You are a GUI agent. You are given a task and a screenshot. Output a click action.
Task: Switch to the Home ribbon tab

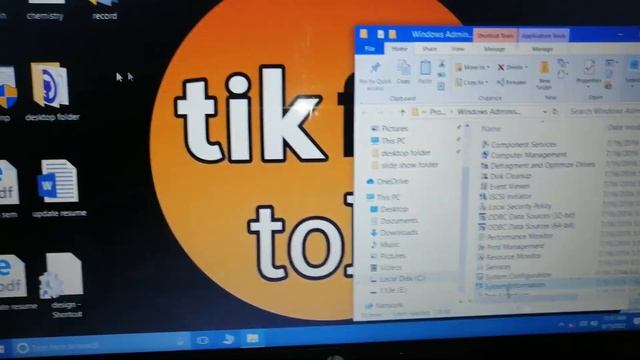click(x=400, y=49)
